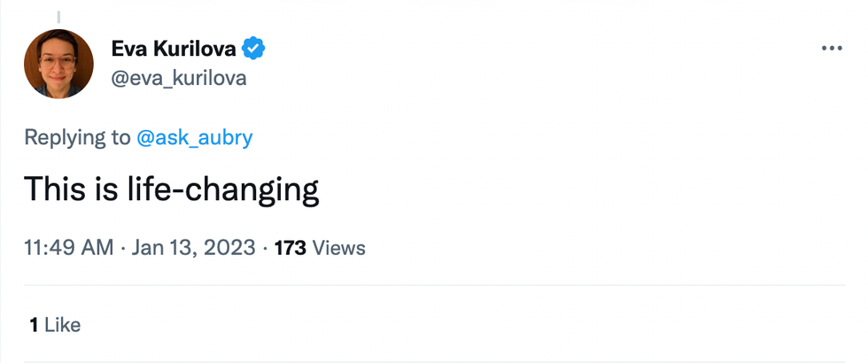
Task: Follow the @ask_aubry mention link
Action: 195,137
